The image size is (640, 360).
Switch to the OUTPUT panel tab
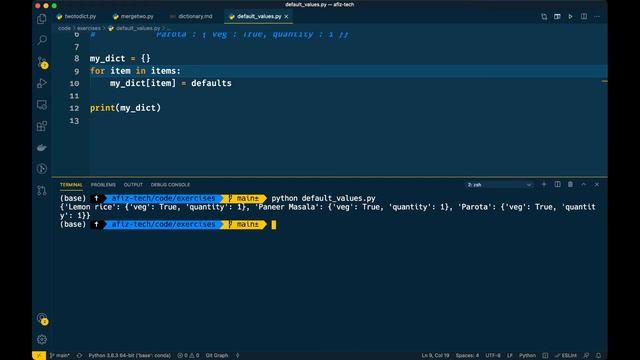point(133,185)
